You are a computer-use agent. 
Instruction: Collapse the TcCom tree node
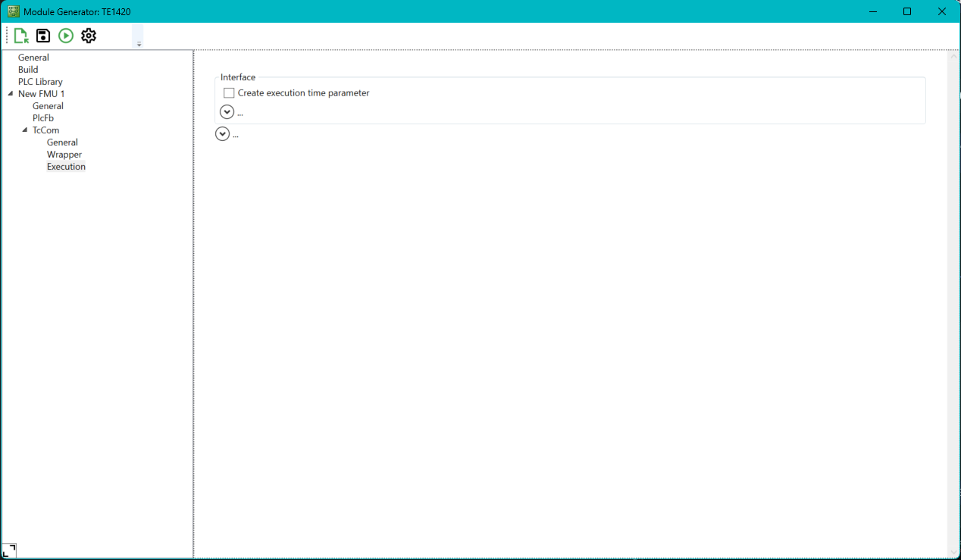click(x=25, y=130)
